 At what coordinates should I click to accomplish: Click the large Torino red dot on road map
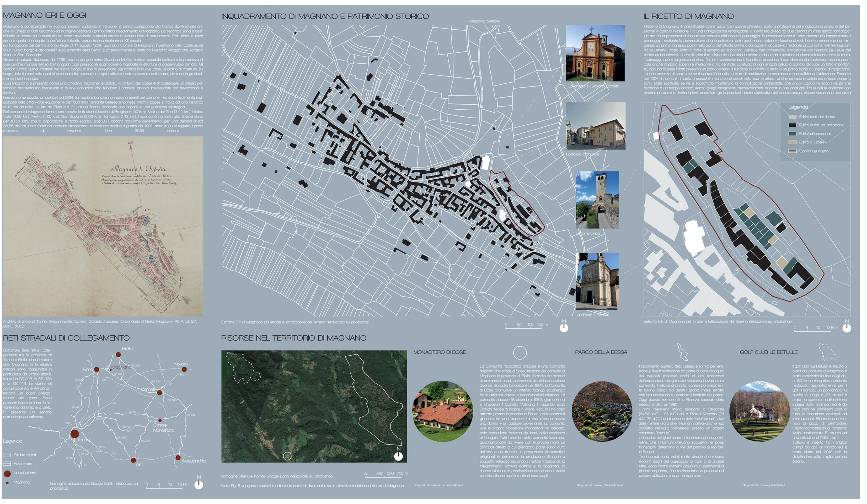(74, 433)
